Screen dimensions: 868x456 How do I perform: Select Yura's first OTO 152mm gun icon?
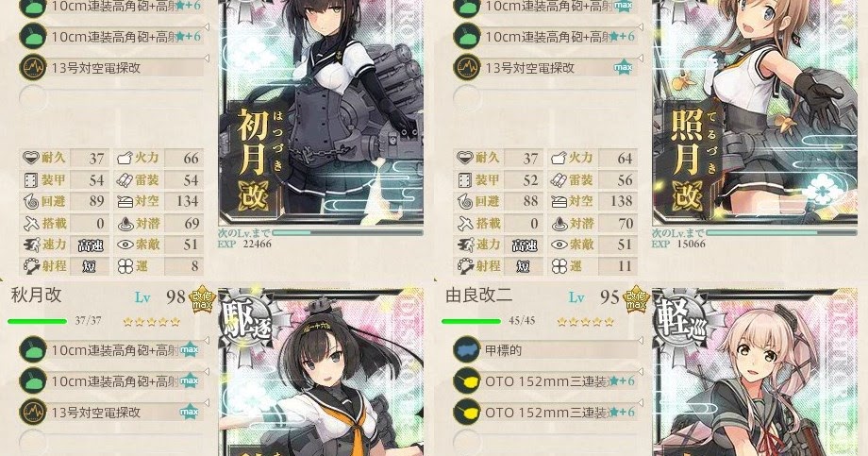pyautogui.click(x=467, y=380)
